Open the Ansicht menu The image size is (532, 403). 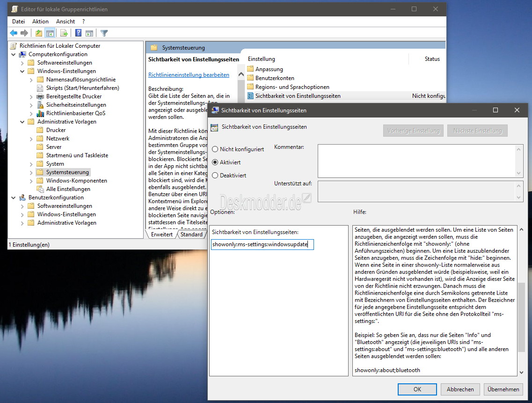tap(66, 22)
